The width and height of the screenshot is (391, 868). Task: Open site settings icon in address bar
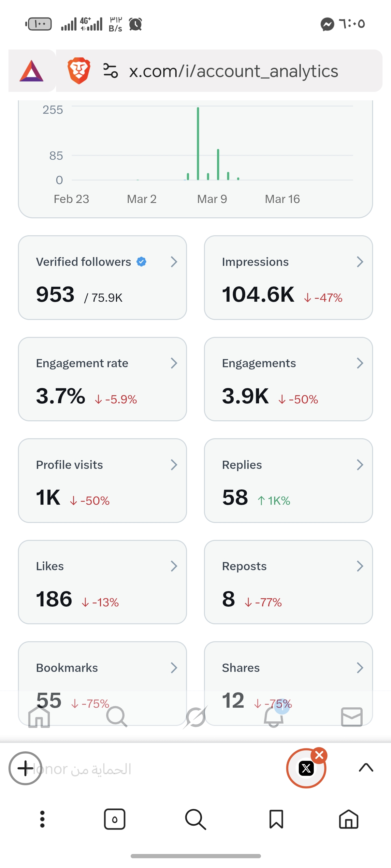coord(110,71)
